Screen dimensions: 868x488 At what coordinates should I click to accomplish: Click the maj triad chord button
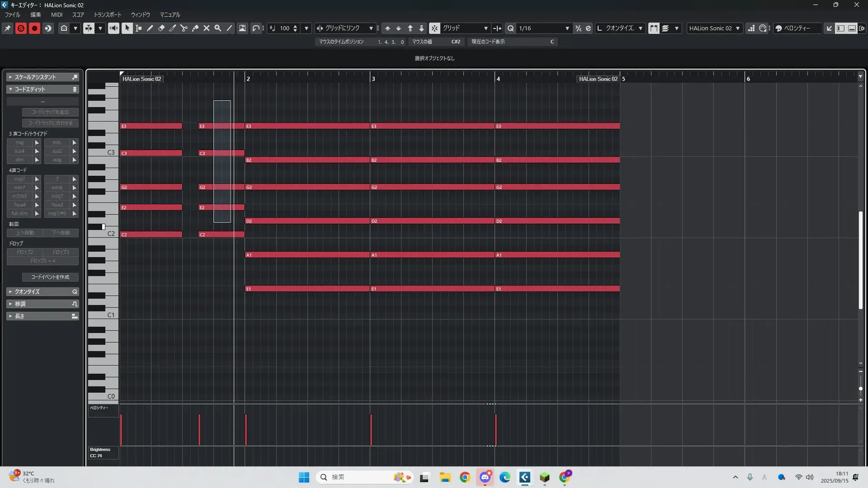click(19, 143)
